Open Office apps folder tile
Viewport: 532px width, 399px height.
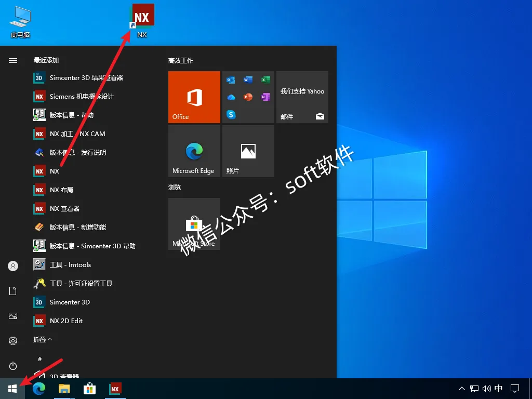pos(248,97)
